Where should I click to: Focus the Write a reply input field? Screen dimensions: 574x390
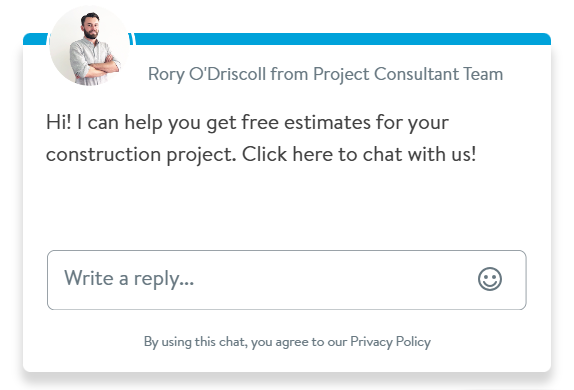click(287, 280)
